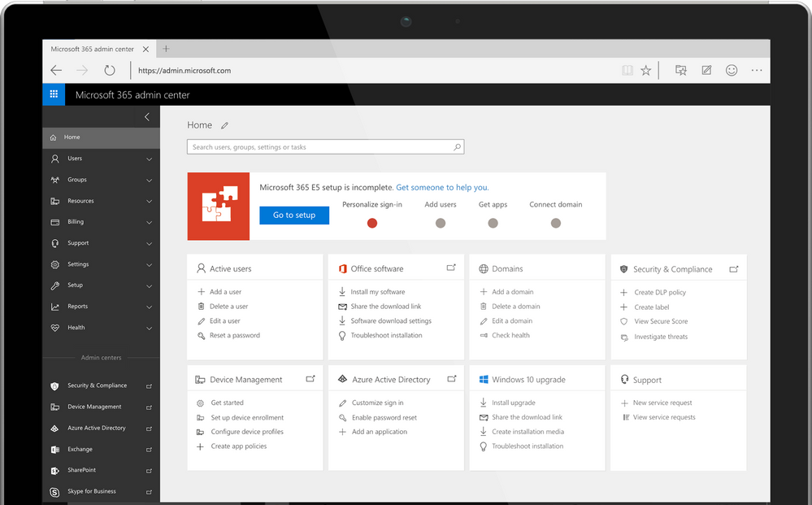Open SharePoint admin center external icon

pos(149,471)
